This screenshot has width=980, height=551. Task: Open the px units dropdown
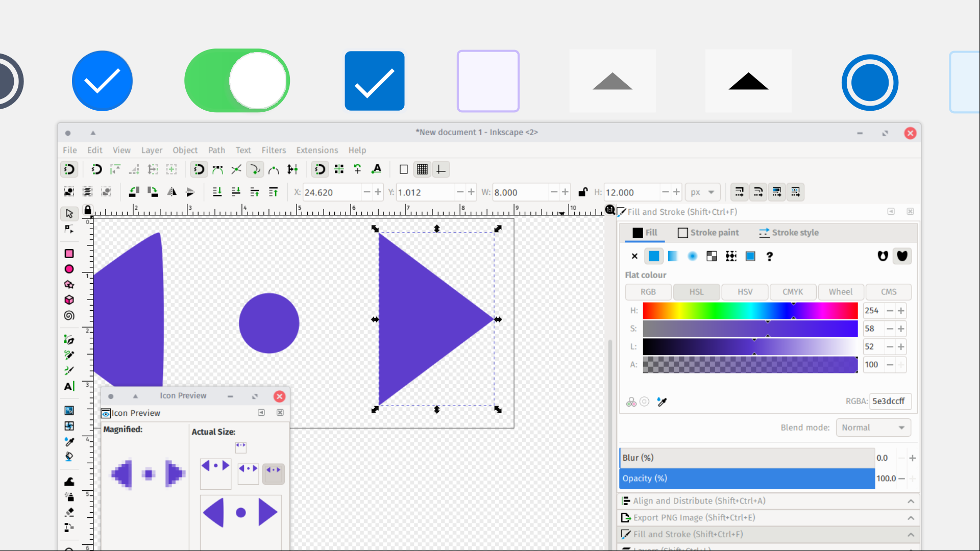click(702, 192)
